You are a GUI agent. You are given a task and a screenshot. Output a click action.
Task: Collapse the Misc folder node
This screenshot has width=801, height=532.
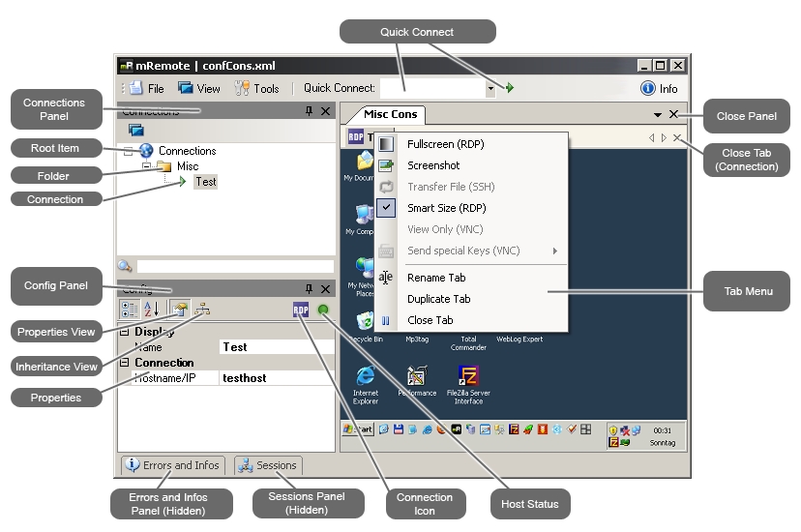147,165
